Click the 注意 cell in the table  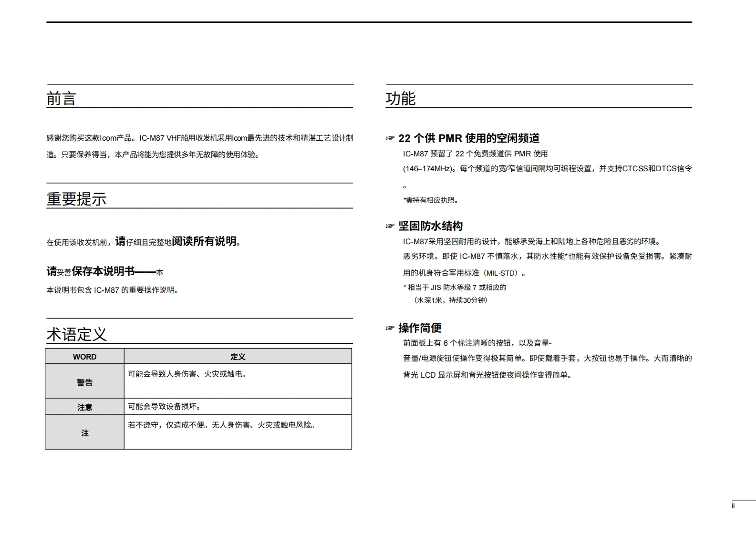point(84,407)
